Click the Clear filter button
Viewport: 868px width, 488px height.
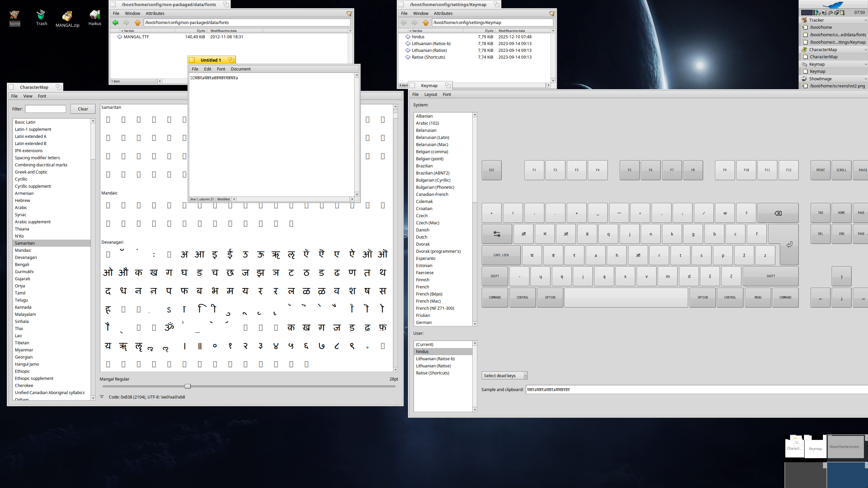83,109
